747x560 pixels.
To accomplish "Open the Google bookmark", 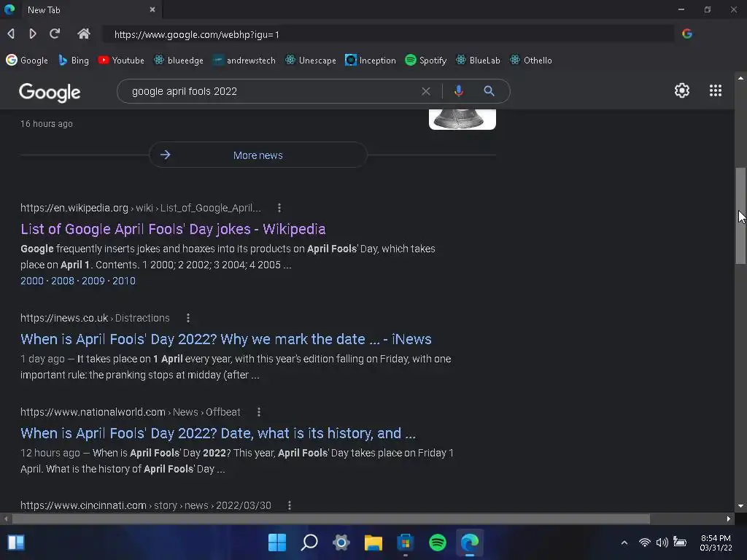I will [x=27, y=61].
